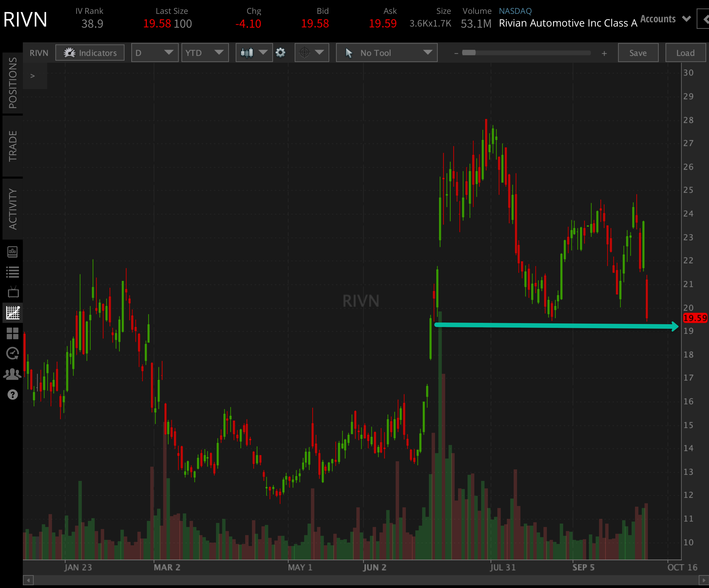The width and height of the screenshot is (709, 588).
Task: Open the watchlist list sidebar icon
Action: tap(13, 272)
